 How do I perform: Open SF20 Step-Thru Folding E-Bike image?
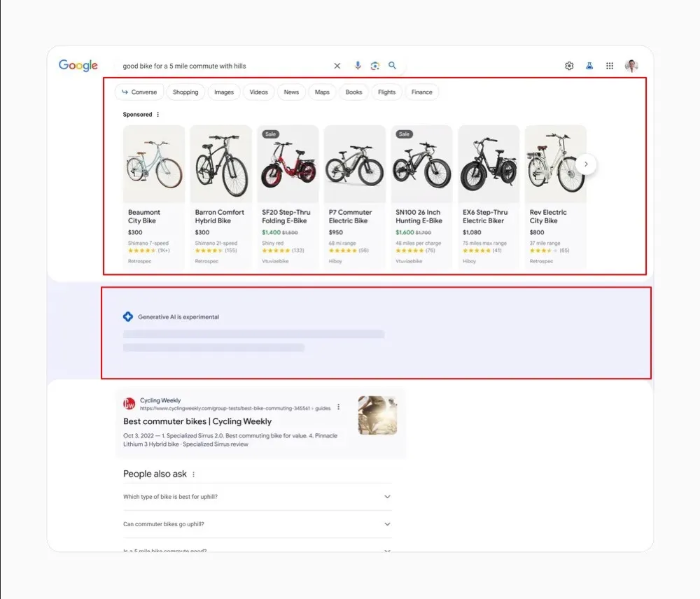288,164
